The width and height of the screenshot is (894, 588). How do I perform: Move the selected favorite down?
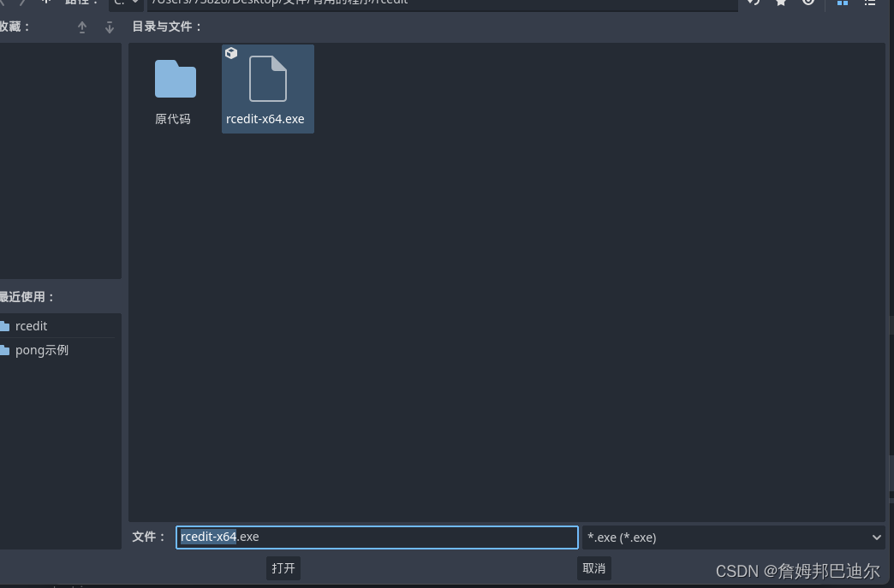coord(109,27)
